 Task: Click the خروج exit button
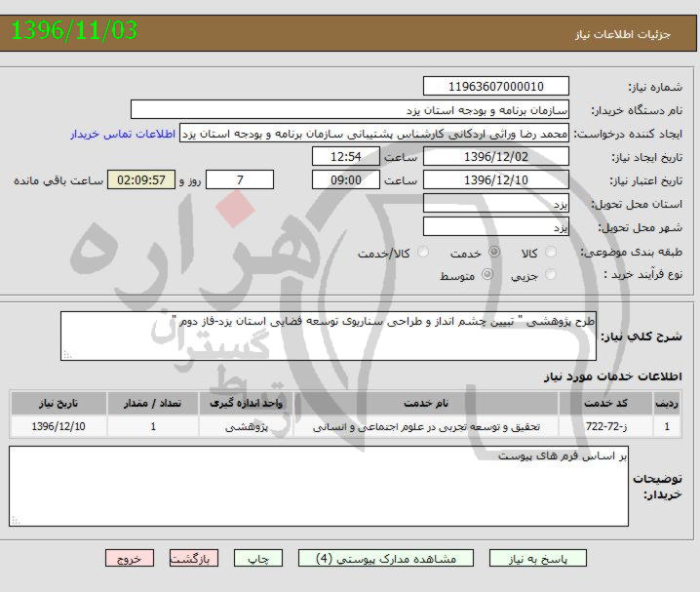(x=130, y=559)
